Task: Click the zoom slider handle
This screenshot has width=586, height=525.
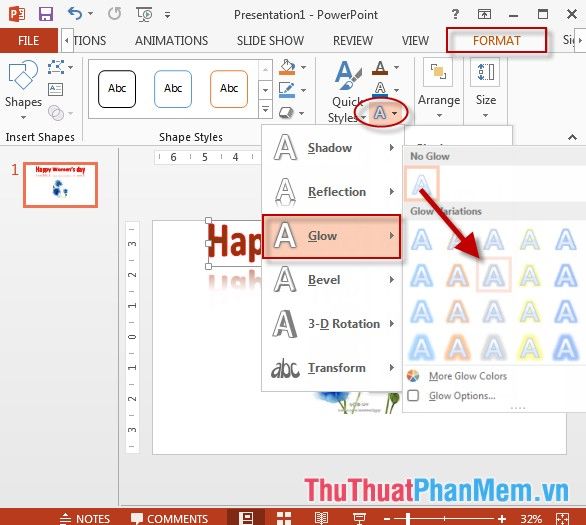Action: point(408,519)
